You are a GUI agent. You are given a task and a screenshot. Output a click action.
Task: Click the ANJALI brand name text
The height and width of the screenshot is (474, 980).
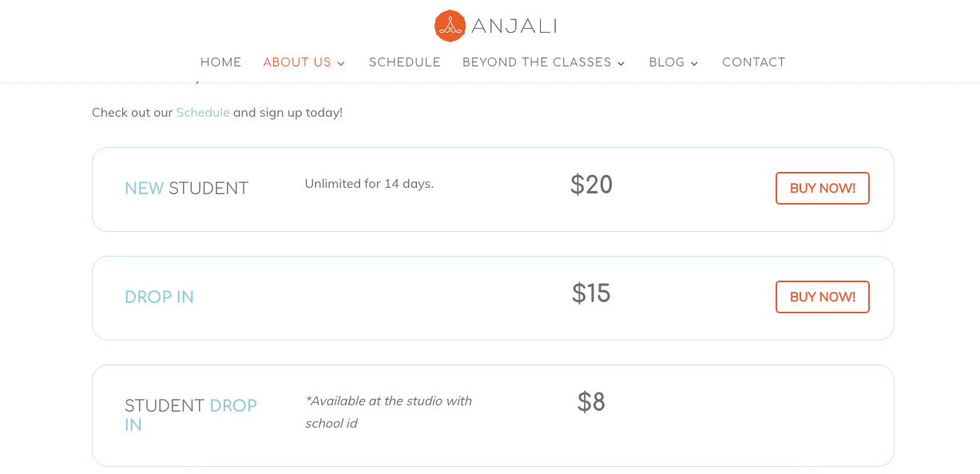[514, 26]
